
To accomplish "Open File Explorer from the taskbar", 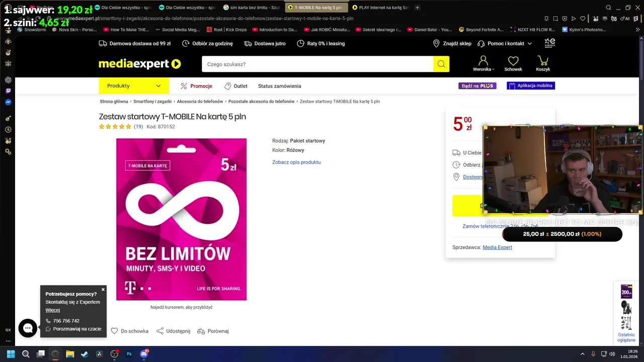I will click(x=70, y=354).
